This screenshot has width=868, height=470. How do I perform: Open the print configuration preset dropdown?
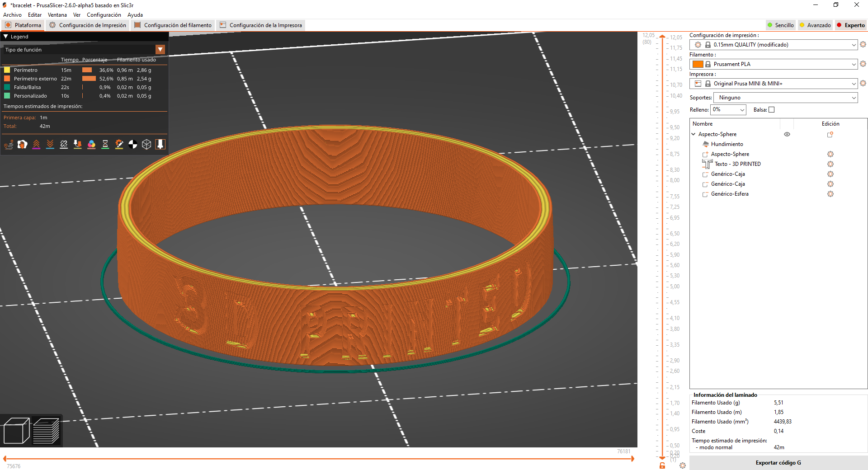tap(774, 45)
